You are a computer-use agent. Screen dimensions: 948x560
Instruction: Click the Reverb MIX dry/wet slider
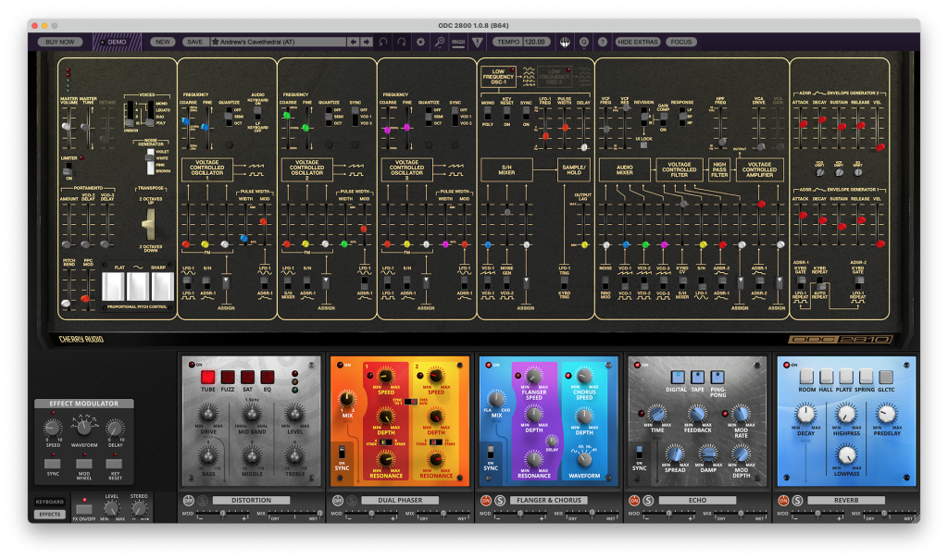[x=890, y=514]
